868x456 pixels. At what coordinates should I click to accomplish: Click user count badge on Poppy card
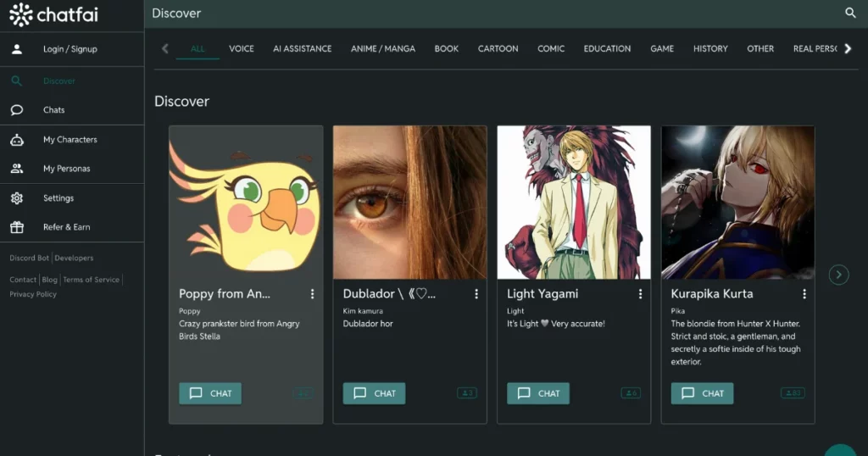303,393
